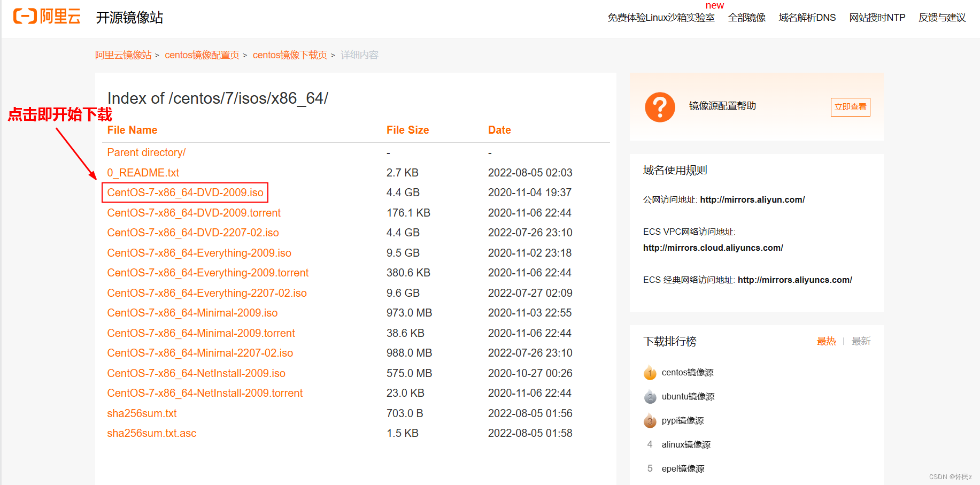This screenshot has width=980, height=485.
Task: Click the File Size column header
Action: [407, 130]
